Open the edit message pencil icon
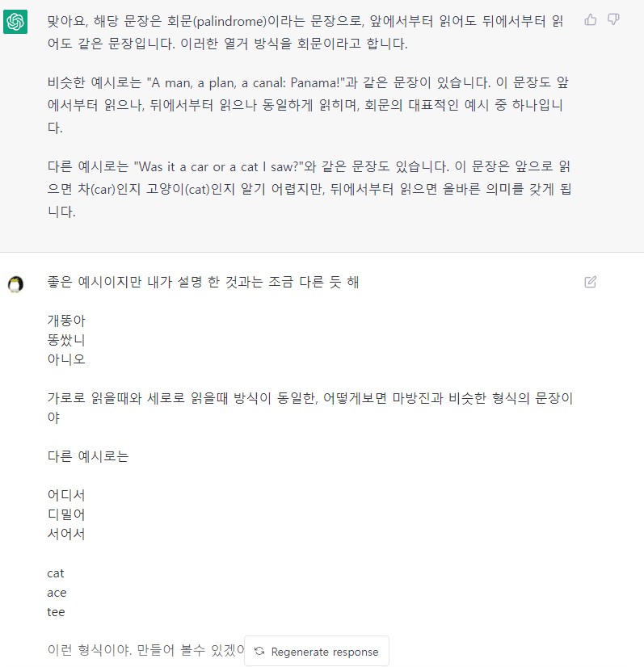 point(591,282)
